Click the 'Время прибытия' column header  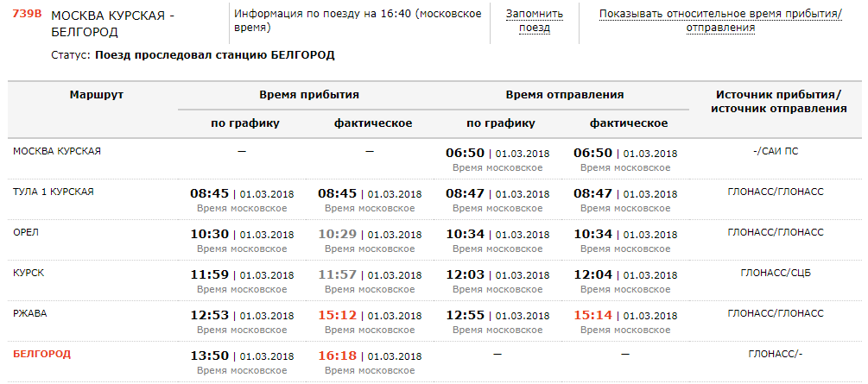pos(309,94)
